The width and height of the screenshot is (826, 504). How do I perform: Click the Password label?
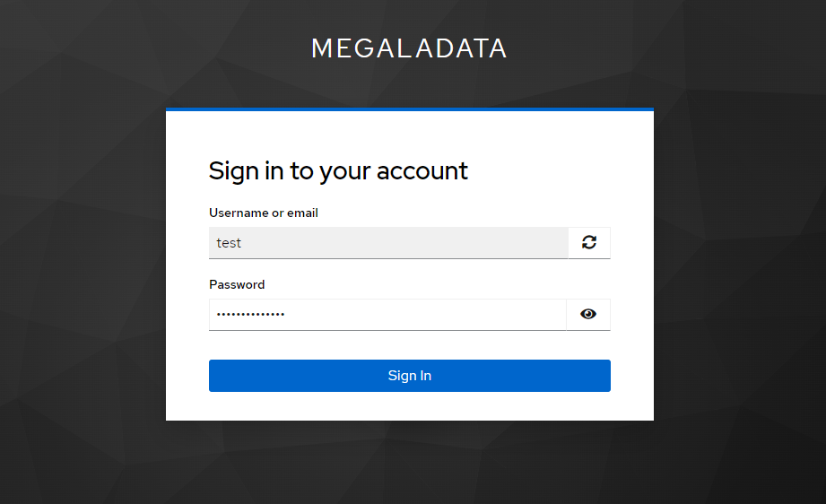(x=237, y=284)
